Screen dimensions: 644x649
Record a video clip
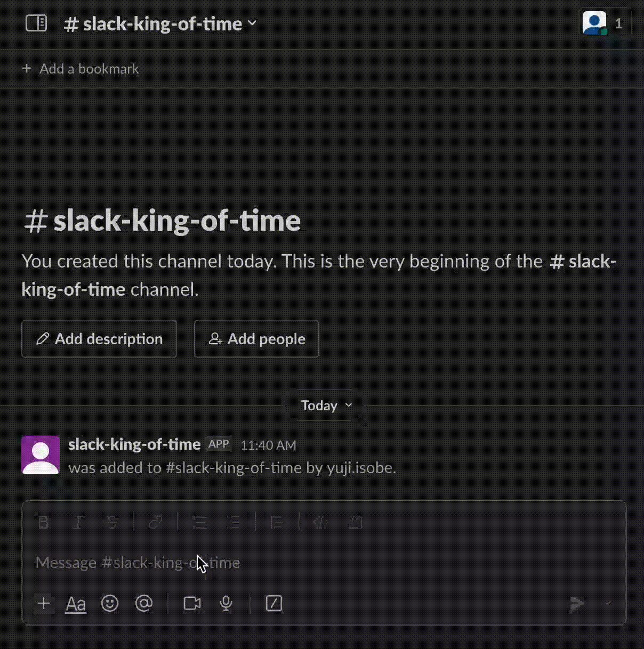coord(191,604)
